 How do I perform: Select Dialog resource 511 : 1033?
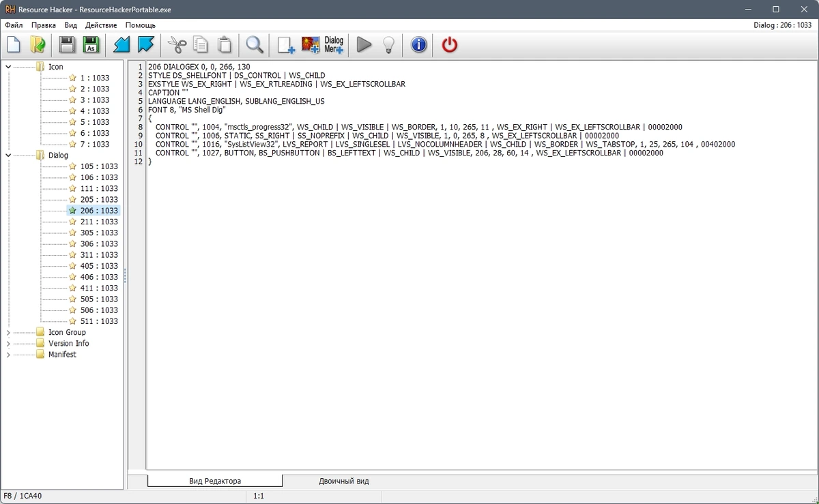pyautogui.click(x=99, y=321)
